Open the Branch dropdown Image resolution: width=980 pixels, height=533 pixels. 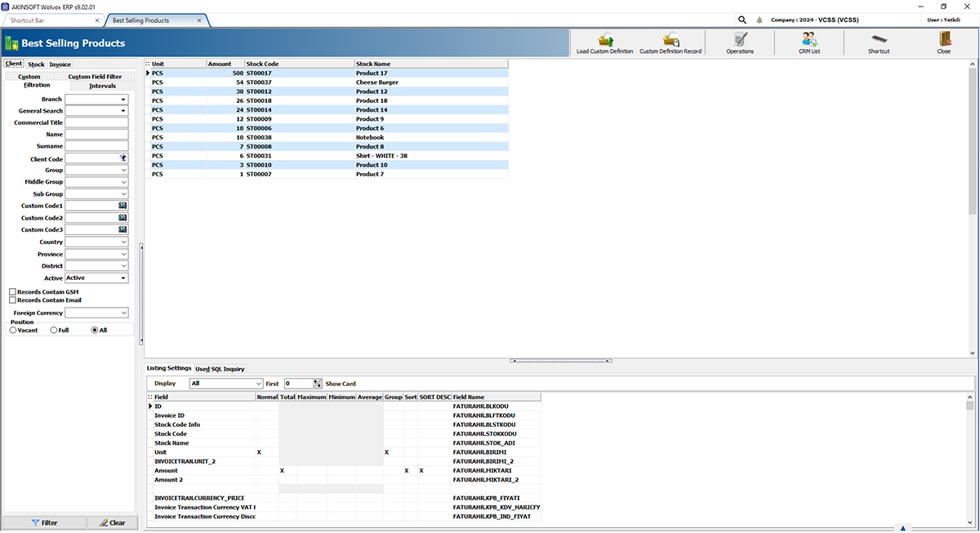tap(123, 100)
